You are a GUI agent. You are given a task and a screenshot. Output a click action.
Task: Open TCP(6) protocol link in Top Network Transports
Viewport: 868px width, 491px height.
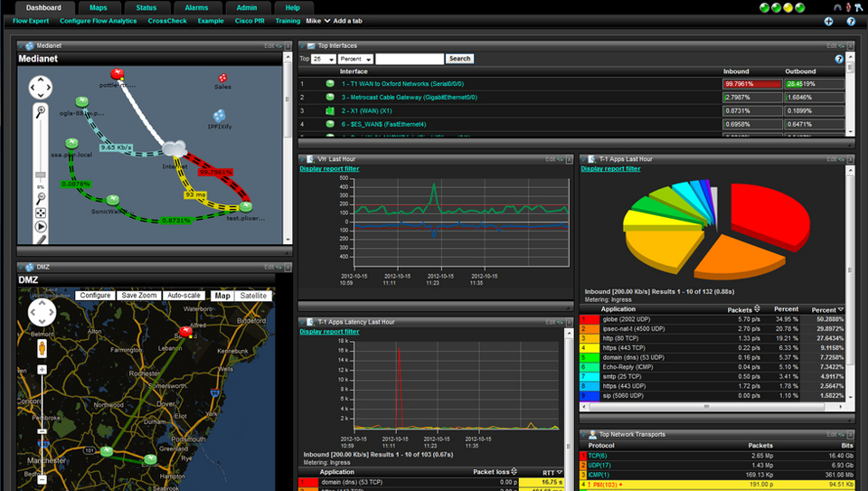[598, 456]
